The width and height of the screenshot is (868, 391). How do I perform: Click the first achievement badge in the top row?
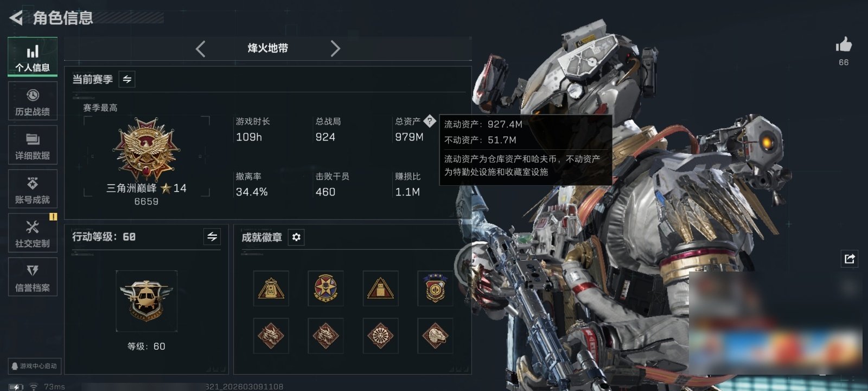pos(271,288)
